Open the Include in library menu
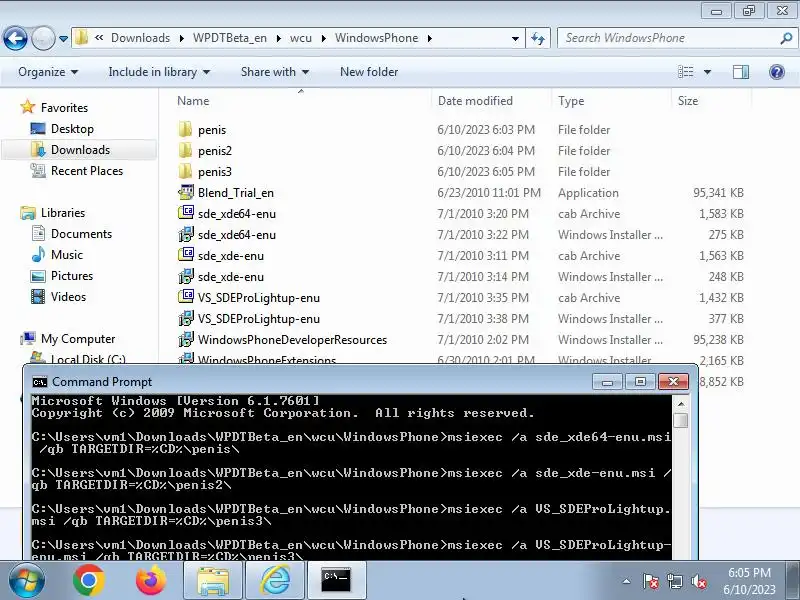Viewport: 800px width, 600px height. (159, 72)
